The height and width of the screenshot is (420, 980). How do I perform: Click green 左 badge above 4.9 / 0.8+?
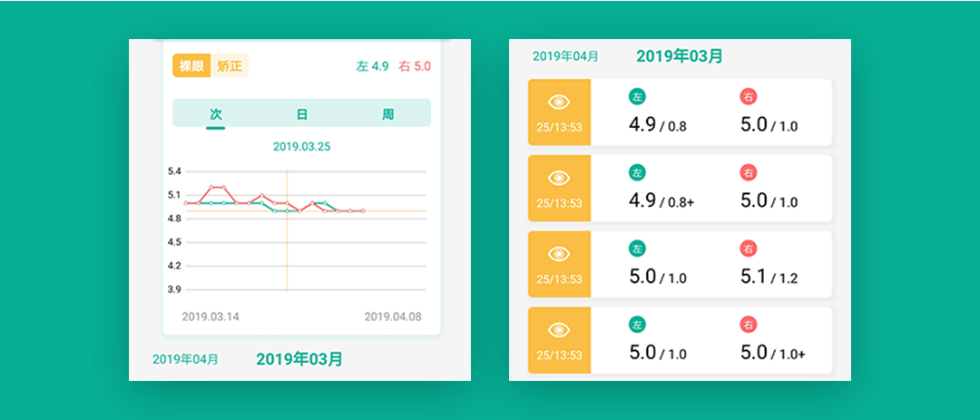coord(637,171)
